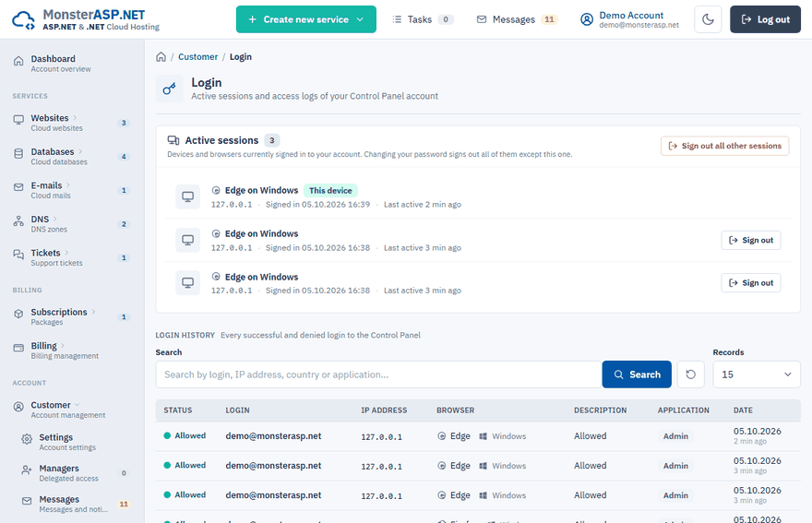Image resolution: width=812 pixels, height=523 pixels.
Task: Reset search with the refresh icon
Action: [x=691, y=374]
